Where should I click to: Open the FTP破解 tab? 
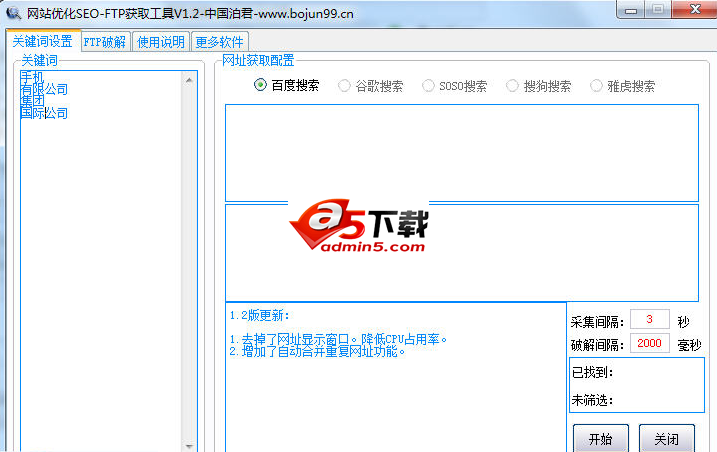pos(105,42)
